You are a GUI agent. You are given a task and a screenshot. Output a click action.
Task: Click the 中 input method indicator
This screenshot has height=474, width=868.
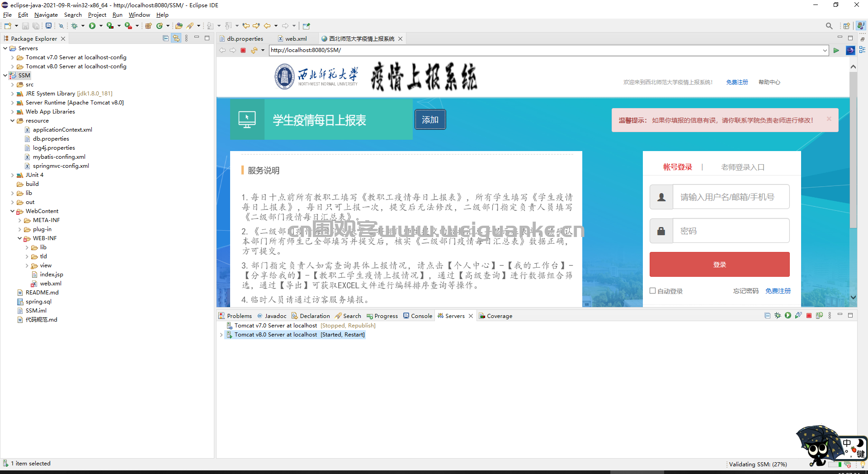(847, 443)
